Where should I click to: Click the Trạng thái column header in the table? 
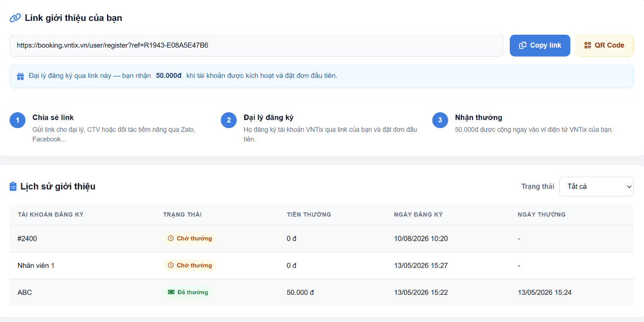click(182, 215)
